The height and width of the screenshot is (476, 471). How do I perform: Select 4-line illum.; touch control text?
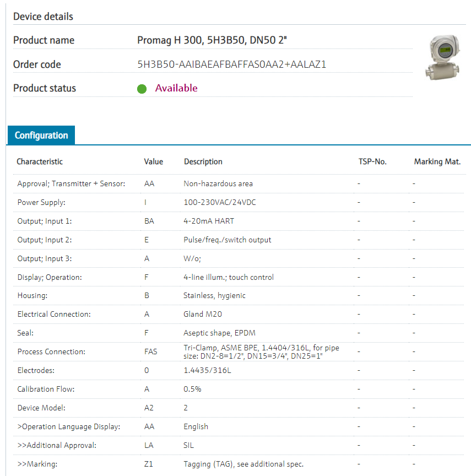tap(229, 277)
